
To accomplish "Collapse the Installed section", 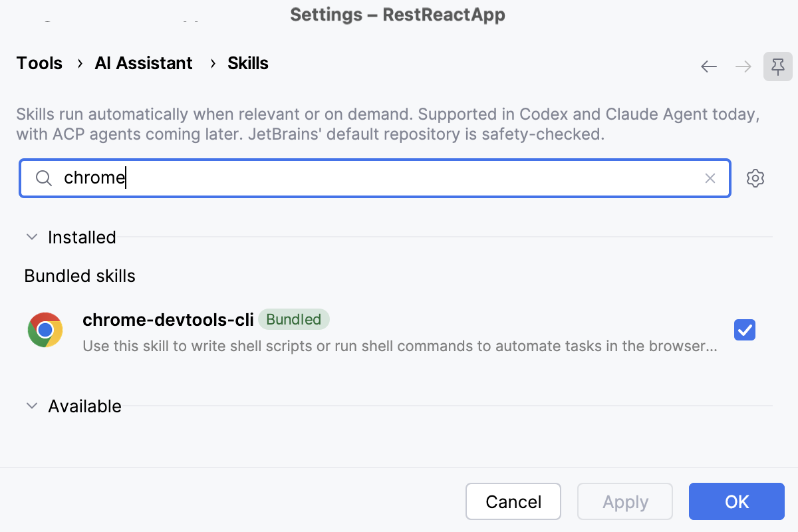I will 31,237.
